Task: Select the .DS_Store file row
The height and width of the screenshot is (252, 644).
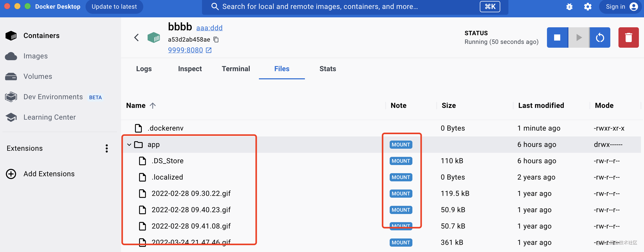Action: pyautogui.click(x=168, y=161)
